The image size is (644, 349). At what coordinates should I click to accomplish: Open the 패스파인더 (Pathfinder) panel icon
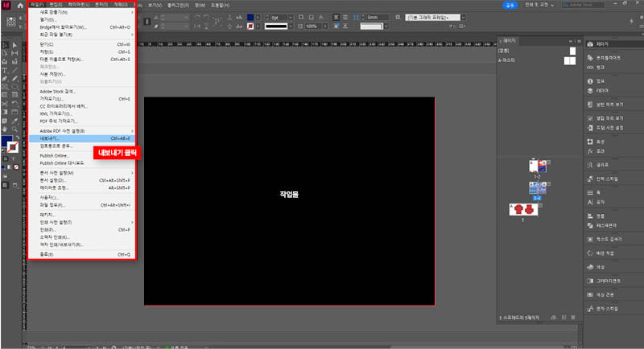pos(590,225)
